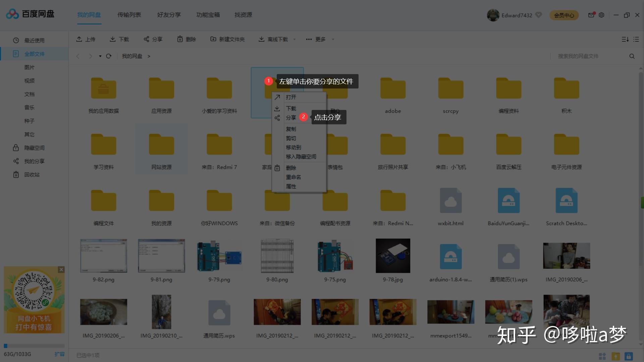Expand the 更多 dropdown arrow
Viewport: 644px width, 362px height.
pyautogui.click(x=333, y=39)
